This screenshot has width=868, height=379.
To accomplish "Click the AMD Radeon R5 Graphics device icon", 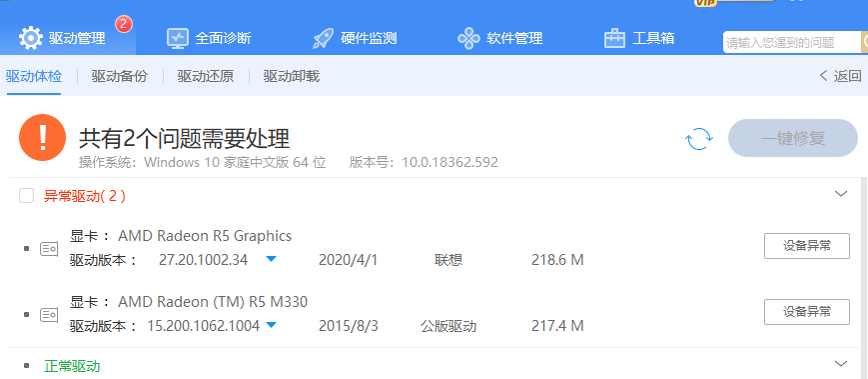I will [x=49, y=249].
